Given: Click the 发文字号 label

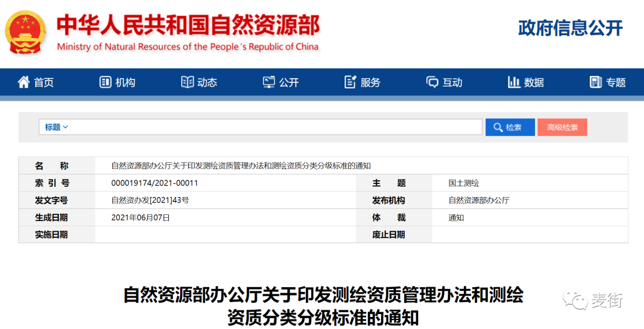Looking at the screenshot, I should point(51,200).
